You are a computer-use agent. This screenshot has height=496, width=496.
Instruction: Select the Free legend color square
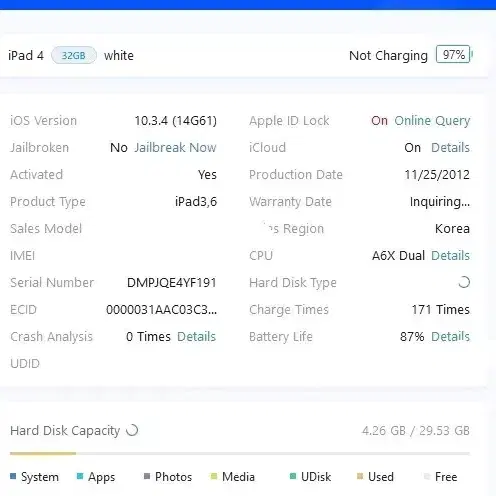coord(427,476)
